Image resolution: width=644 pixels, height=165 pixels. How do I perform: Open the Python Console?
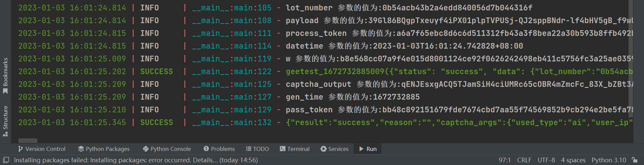coord(167,149)
